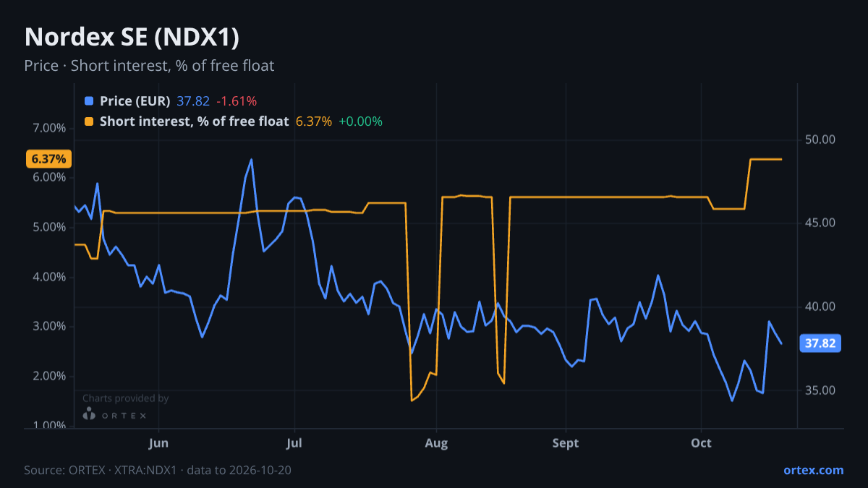Click the 4.00% left axis label
868x488 pixels.
pos(50,277)
